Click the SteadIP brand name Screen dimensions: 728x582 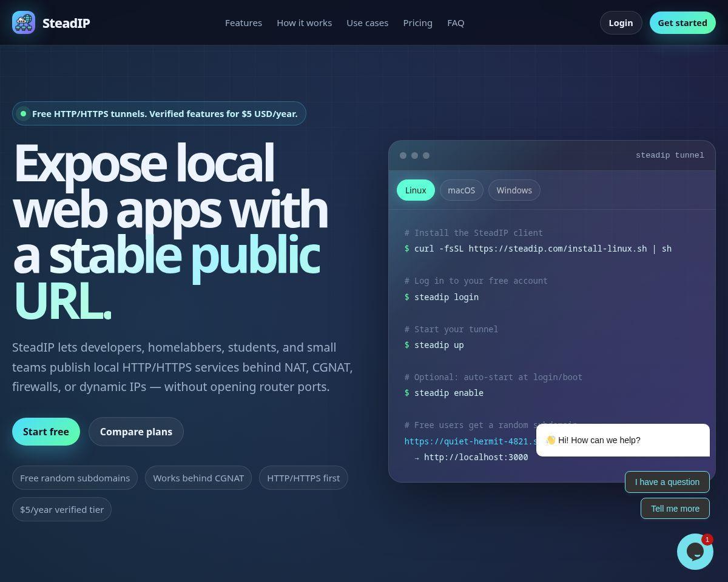coord(66,23)
